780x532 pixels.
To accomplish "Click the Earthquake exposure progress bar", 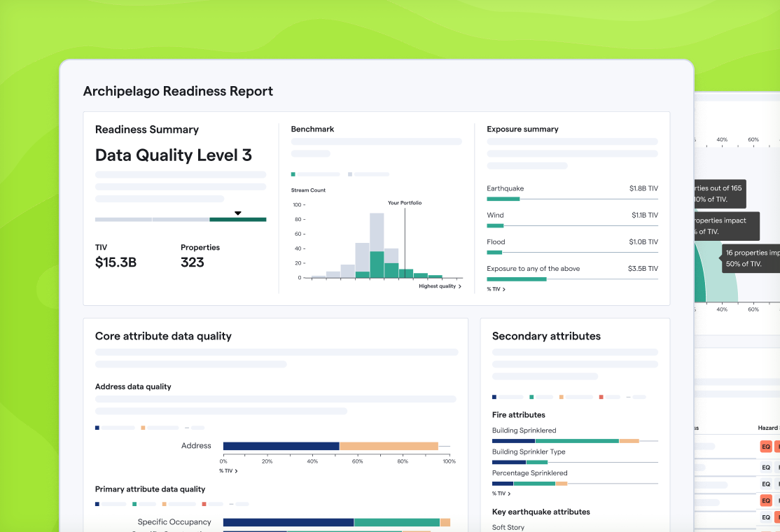I will pyautogui.click(x=572, y=199).
